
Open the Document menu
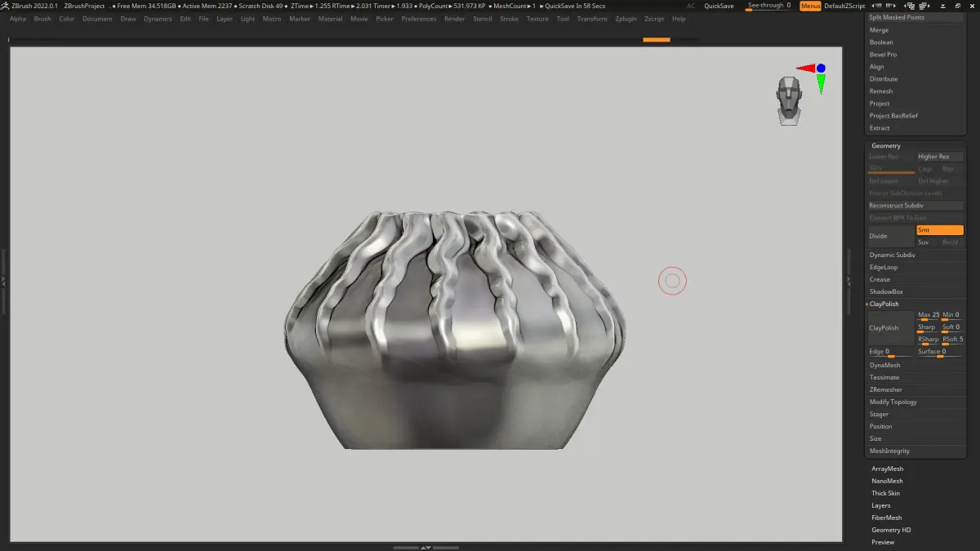click(97, 19)
